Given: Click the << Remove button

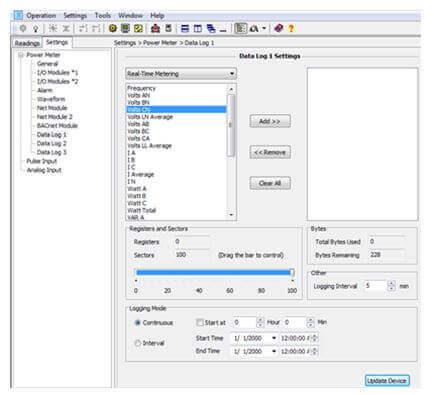Looking at the screenshot, I should pos(270,152).
